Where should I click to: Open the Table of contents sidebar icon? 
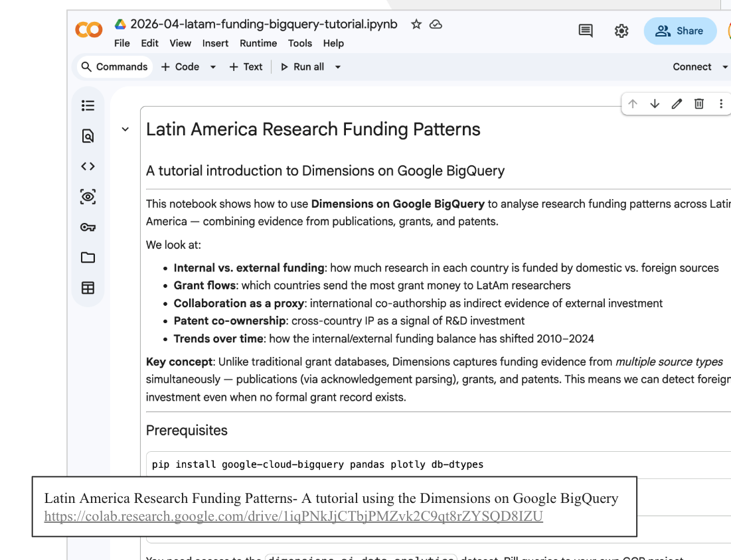pyautogui.click(x=88, y=105)
